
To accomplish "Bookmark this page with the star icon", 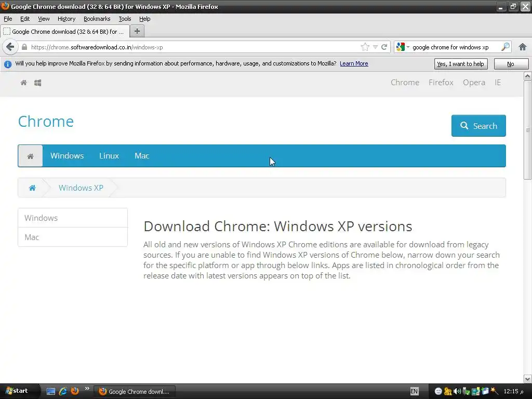I will pos(365,47).
